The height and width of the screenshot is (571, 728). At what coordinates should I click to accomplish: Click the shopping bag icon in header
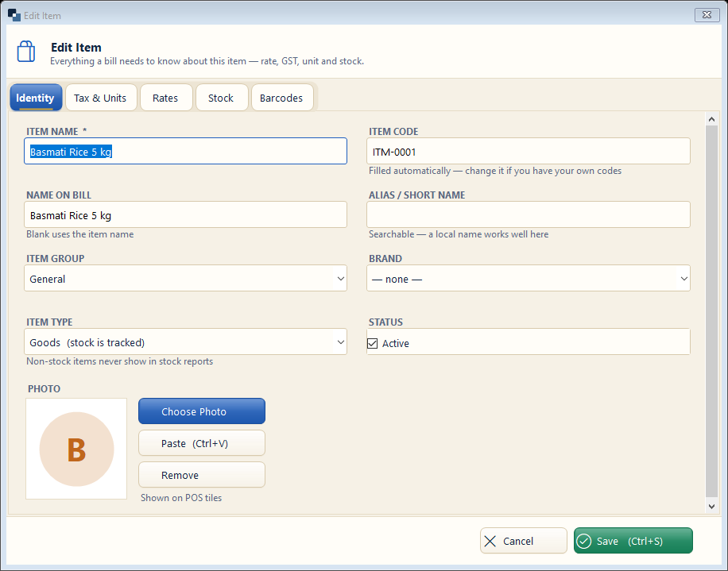[26, 51]
